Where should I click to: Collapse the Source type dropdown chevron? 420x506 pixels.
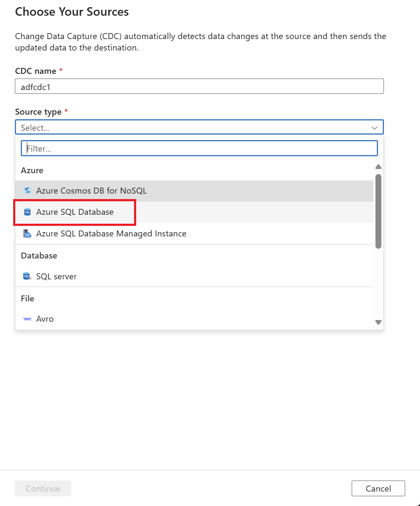374,127
